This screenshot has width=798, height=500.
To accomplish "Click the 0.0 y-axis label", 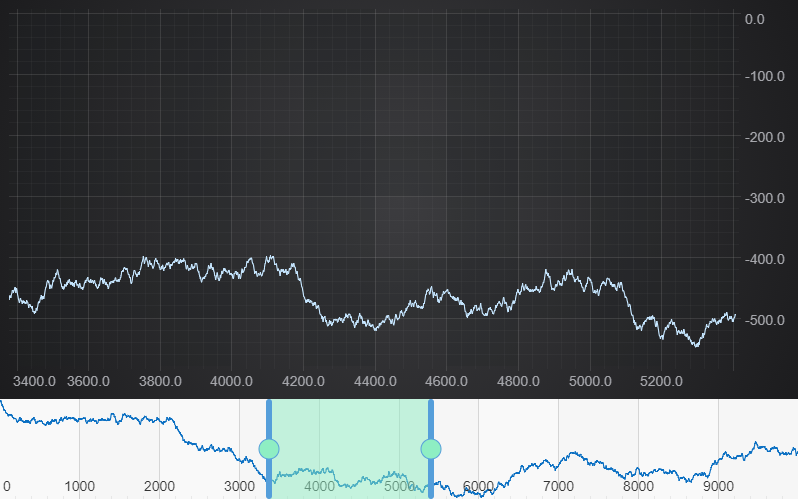I will pyautogui.click(x=754, y=19).
